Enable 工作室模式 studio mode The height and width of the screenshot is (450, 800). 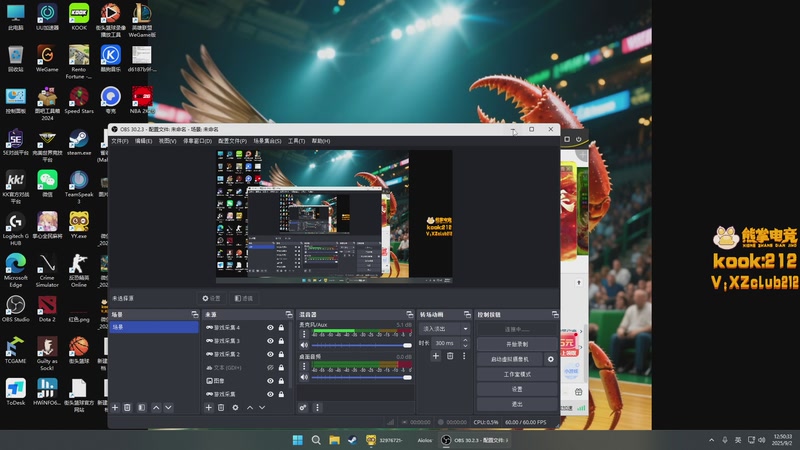[517, 374]
